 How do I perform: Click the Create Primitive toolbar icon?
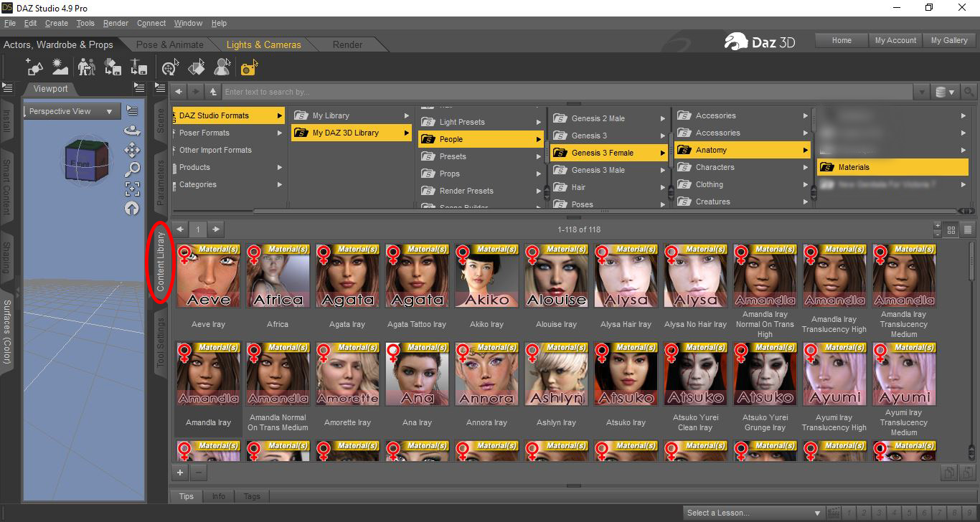[x=34, y=67]
